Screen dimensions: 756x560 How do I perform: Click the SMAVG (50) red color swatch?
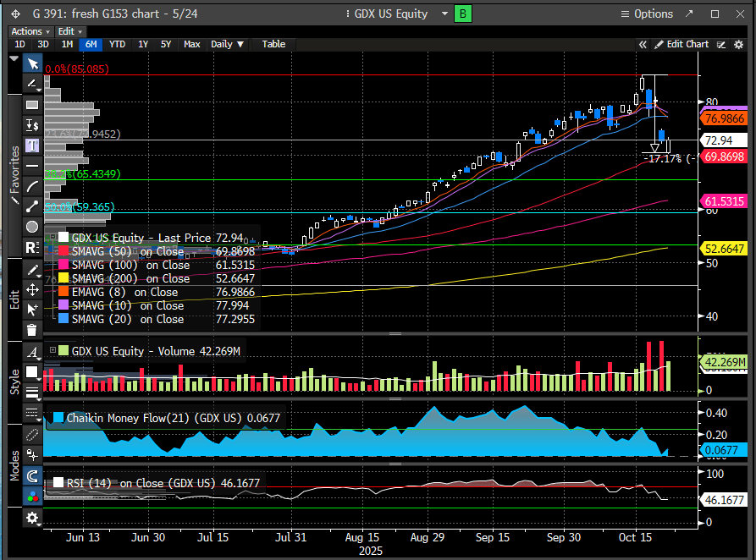click(x=63, y=251)
